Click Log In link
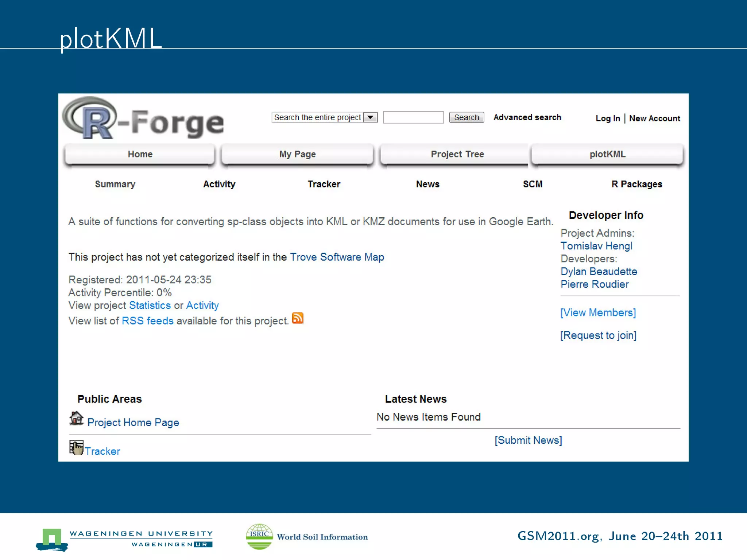This screenshot has width=747, height=560. point(608,118)
